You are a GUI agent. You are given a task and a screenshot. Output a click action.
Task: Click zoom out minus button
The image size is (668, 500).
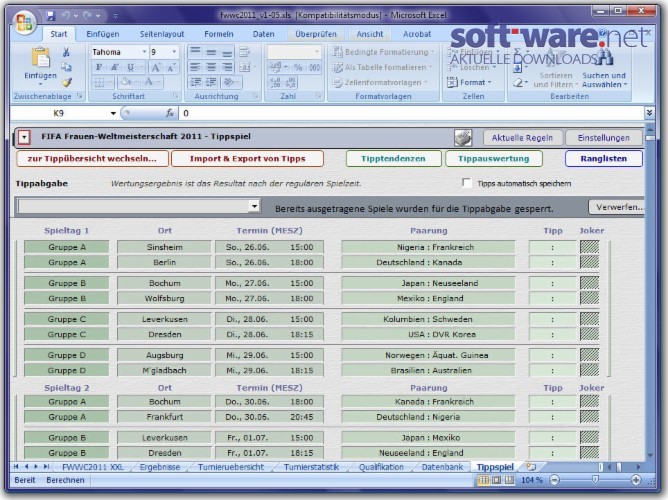pos(554,480)
